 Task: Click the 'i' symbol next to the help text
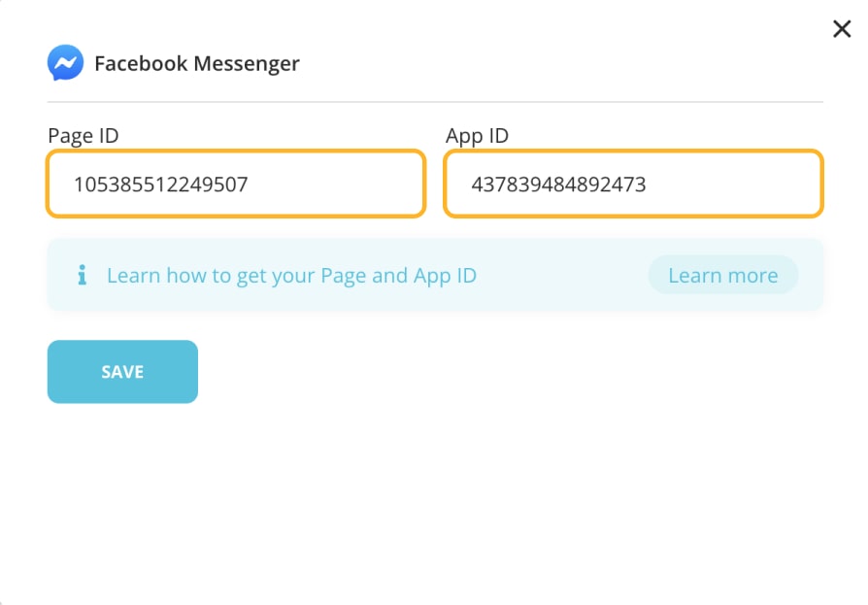click(81, 275)
